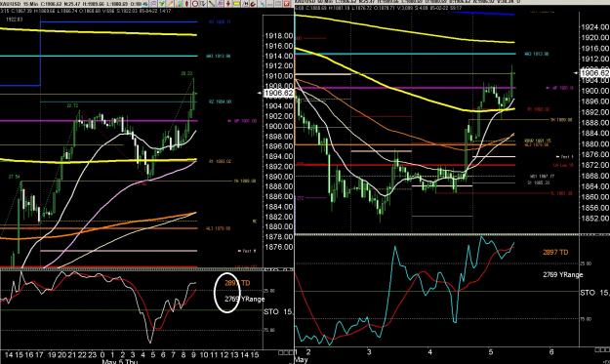Click the 1852.00 label on right price axis

tap(595, 219)
